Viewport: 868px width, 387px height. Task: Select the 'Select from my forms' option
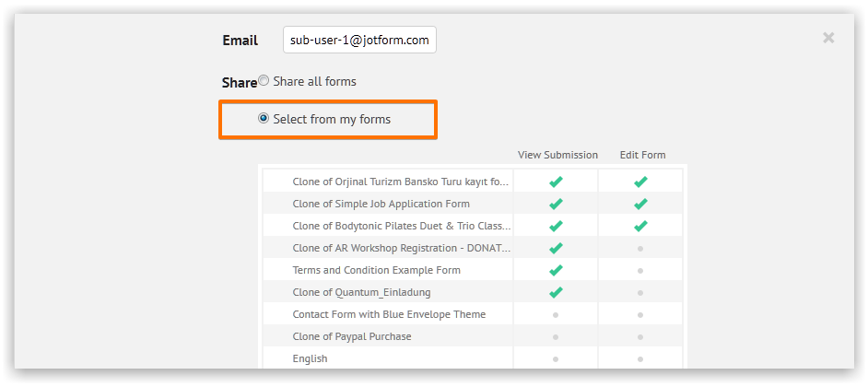(264, 119)
